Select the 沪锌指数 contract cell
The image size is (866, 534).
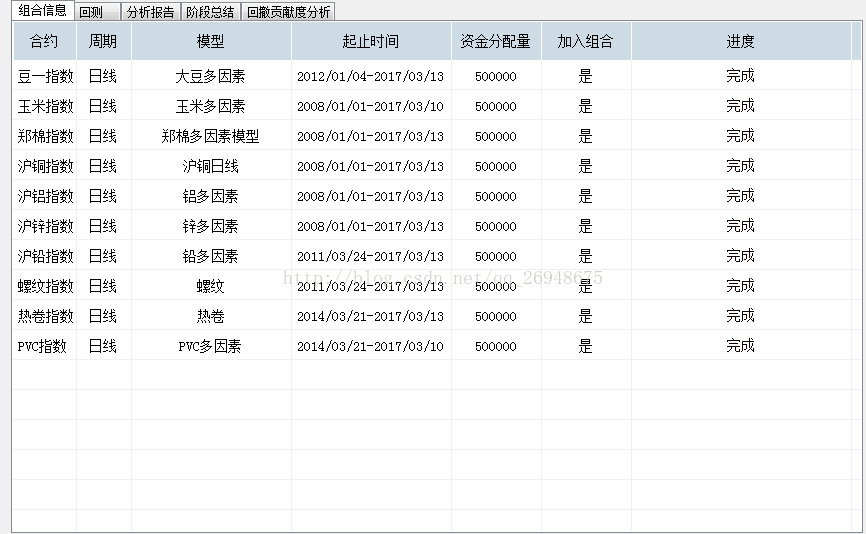[x=45, y=226]
